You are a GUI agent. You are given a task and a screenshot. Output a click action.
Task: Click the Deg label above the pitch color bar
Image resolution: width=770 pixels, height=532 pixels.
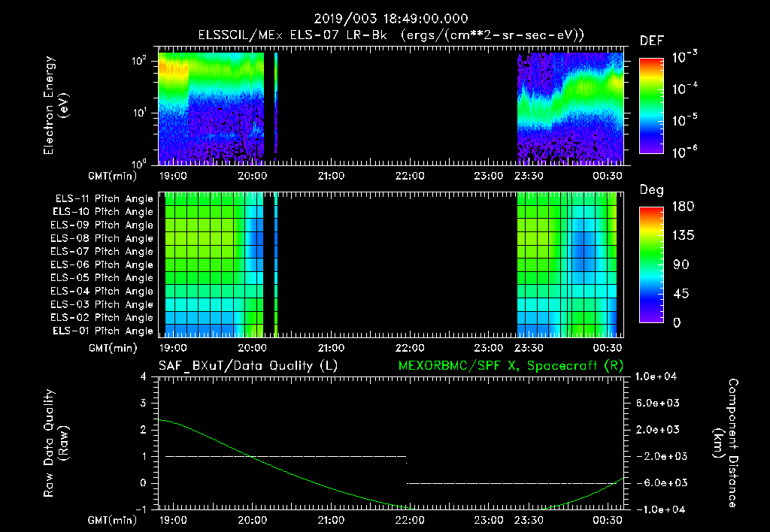tap(651, 190)
